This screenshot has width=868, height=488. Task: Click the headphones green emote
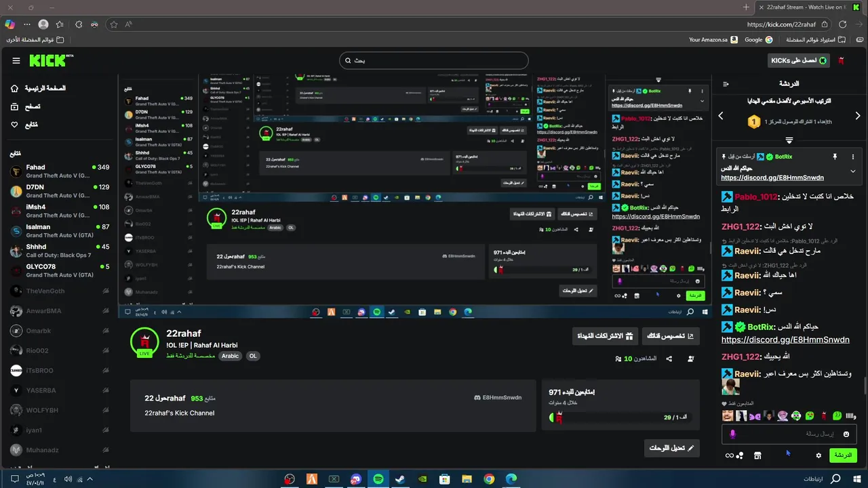click(795, 415)
